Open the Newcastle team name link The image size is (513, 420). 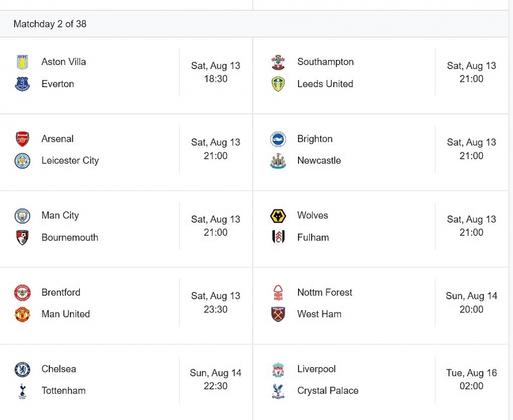click(319, 160)
